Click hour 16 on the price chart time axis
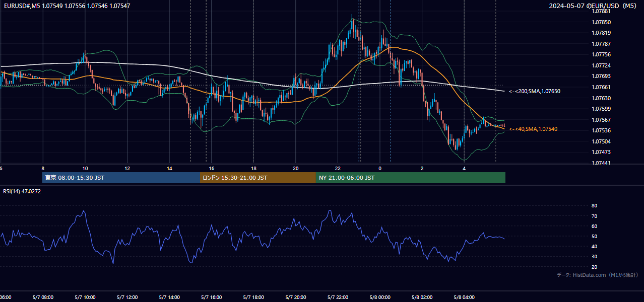Screen dimensions: 644x302 [212, 168]
